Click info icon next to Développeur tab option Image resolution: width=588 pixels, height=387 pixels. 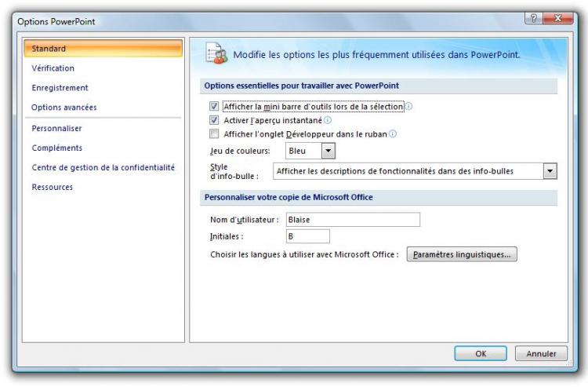pos(393,134)
